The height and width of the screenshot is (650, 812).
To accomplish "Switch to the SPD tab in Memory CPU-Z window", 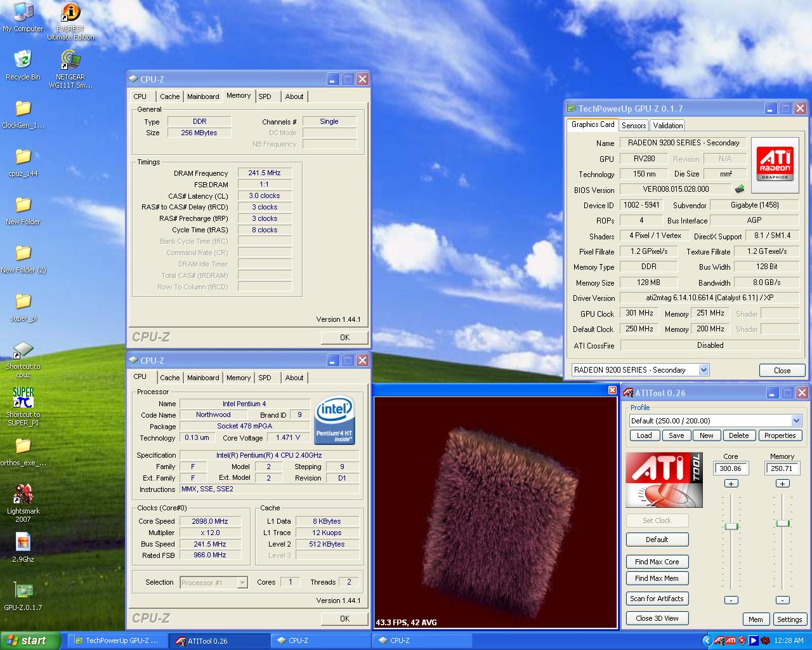I will [265, 96].
